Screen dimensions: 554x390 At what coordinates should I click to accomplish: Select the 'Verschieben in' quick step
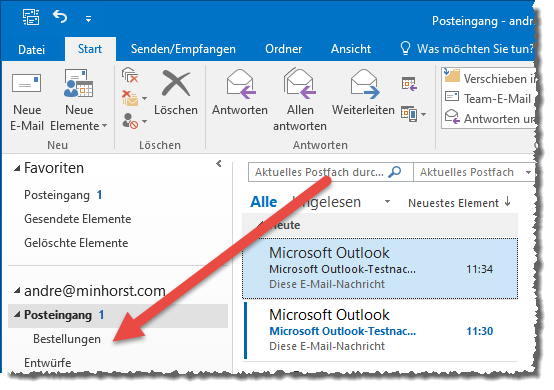[x=489, y=78]
